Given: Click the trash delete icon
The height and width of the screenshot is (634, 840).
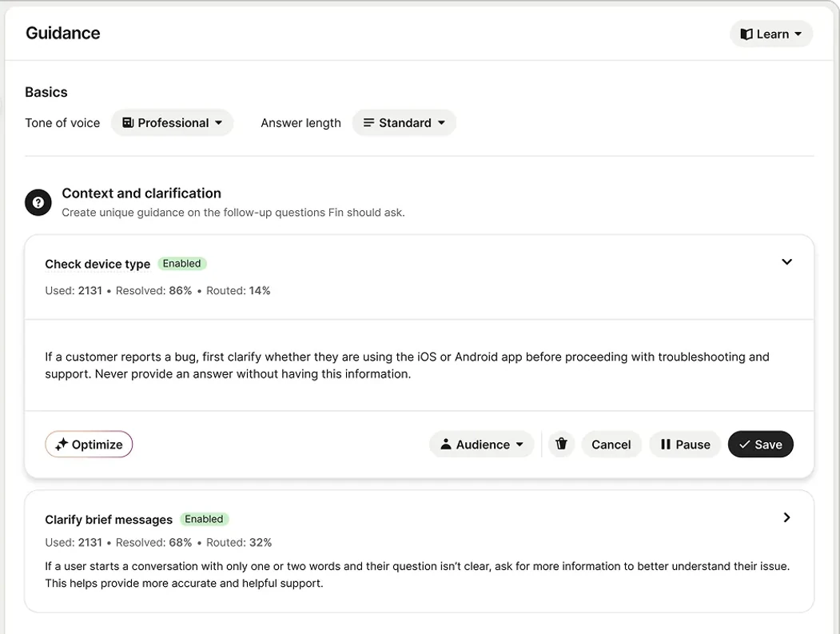Looking at the screenshot, I should point(561,444).
